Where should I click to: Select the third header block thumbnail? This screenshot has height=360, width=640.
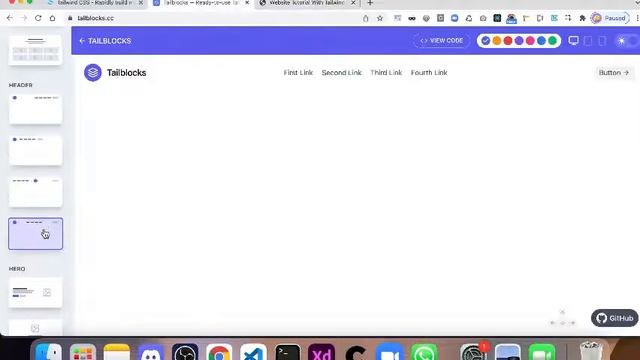[x=36, y=192]
